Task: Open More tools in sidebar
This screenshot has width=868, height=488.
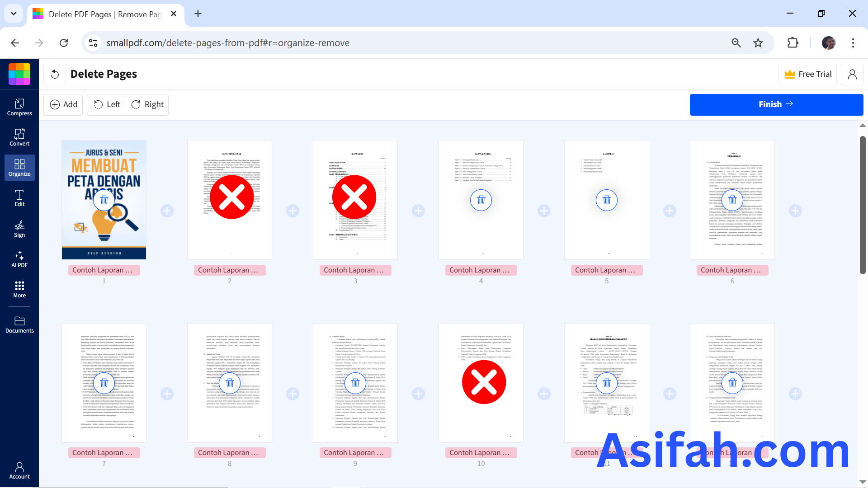Action: [19, 290]
